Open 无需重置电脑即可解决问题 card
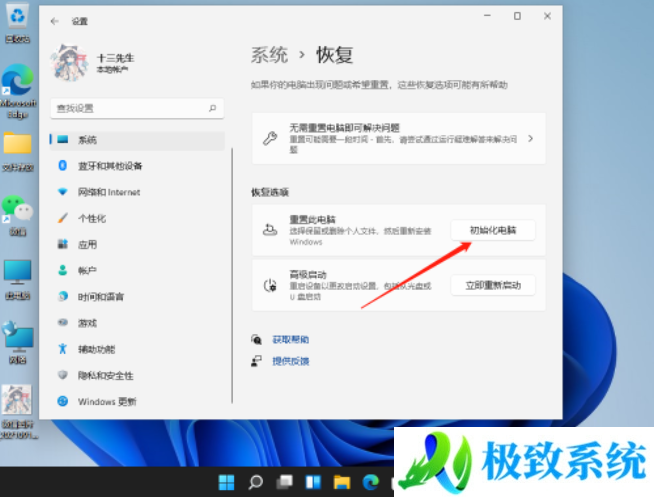Image resolution: width=654 pixels, height=497 pixels. click(x=399, y=138)
